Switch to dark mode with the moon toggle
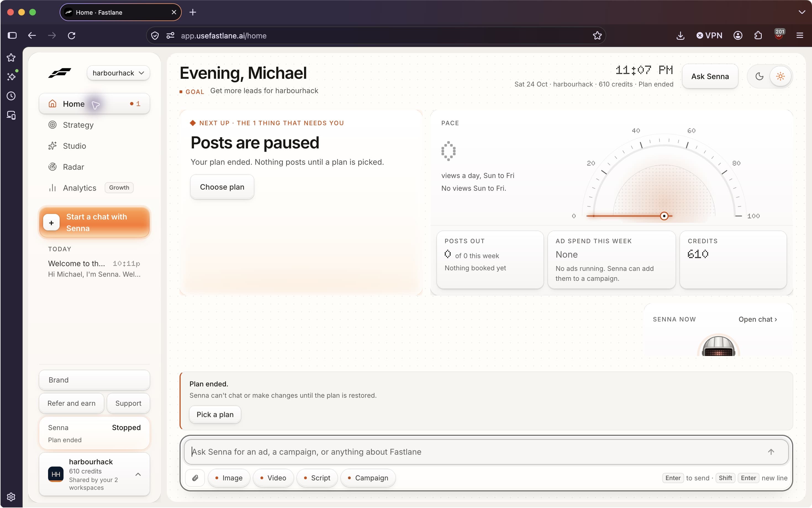812x508 pixels. (x=759, y=76)
